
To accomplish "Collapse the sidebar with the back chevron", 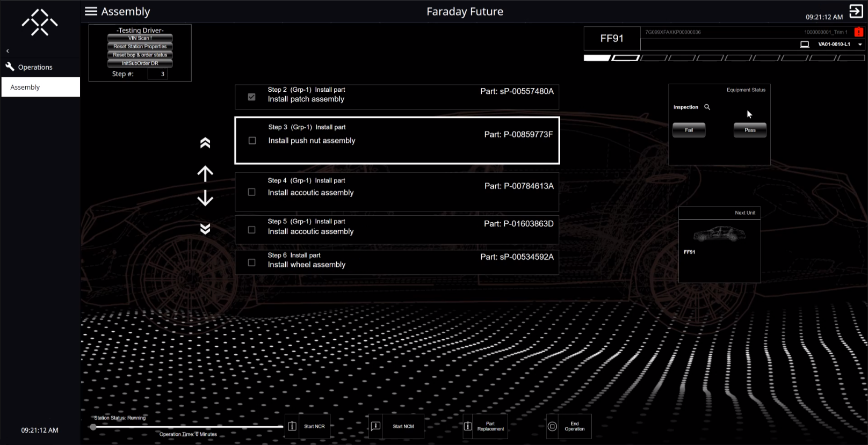I will click(8, 51).
